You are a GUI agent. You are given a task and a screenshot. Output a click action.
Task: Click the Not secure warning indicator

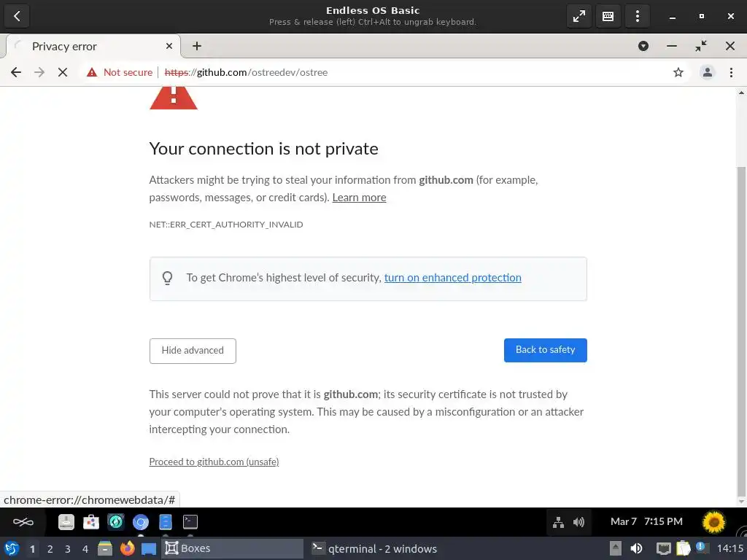[120, 72]
